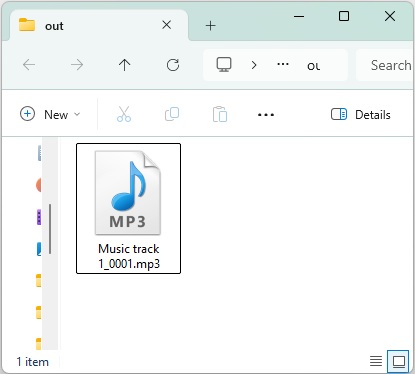Close the 'out' tab
The height and width of the screenshot is (374, 415).
(x=167, y=25)
